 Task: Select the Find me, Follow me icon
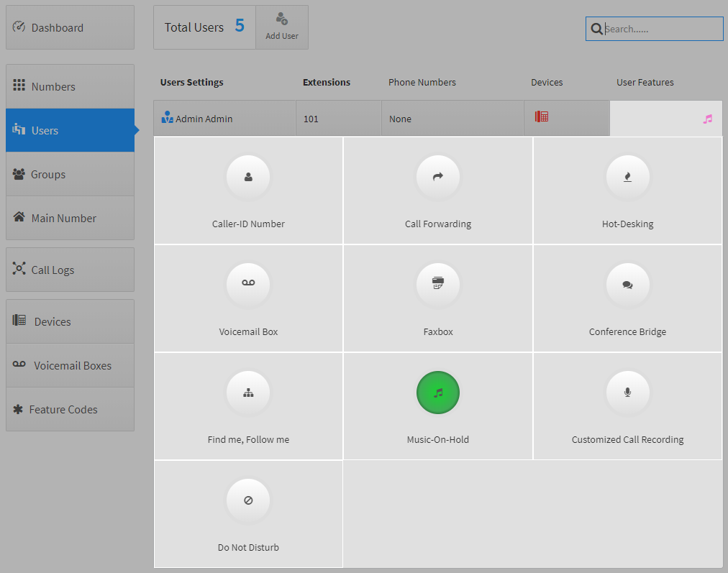tap(248, 393)
